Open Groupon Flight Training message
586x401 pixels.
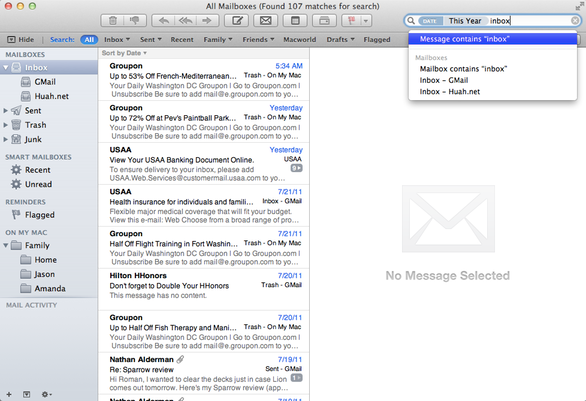[204, 247]
